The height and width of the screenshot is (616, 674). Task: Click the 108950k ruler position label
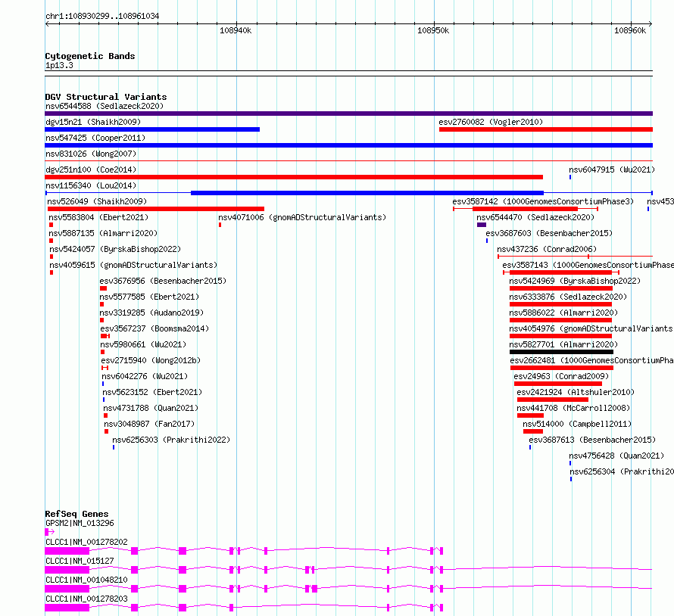click(x=433, y=30)
